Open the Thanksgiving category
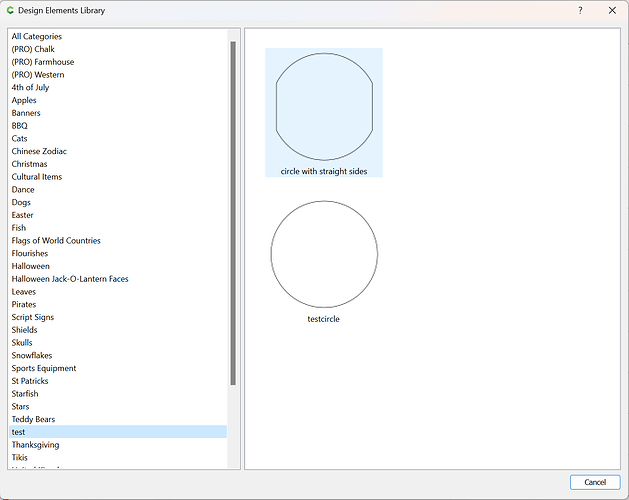 [x=118, y=445]
